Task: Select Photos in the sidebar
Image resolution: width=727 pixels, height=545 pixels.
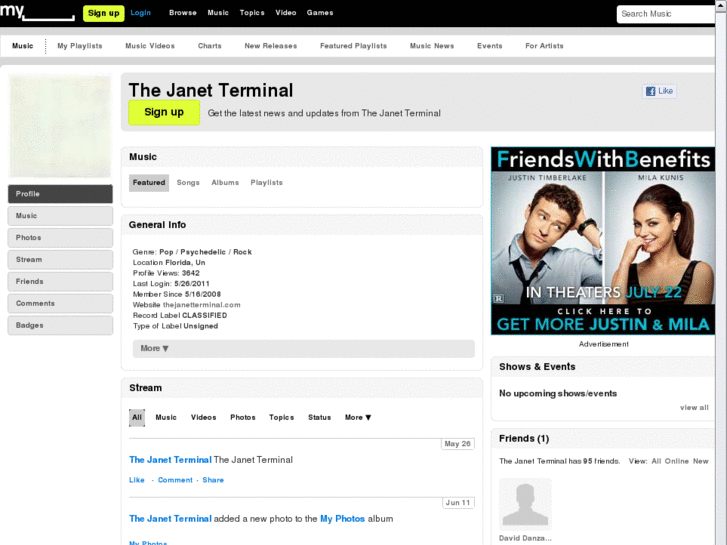Action: (60, 237)
